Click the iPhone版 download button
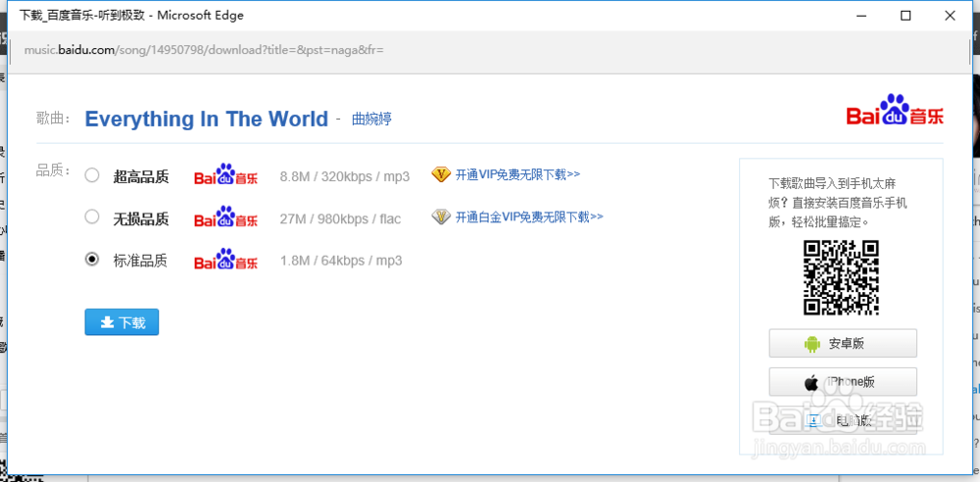980x482 pixels. click(x=843, y=382)
